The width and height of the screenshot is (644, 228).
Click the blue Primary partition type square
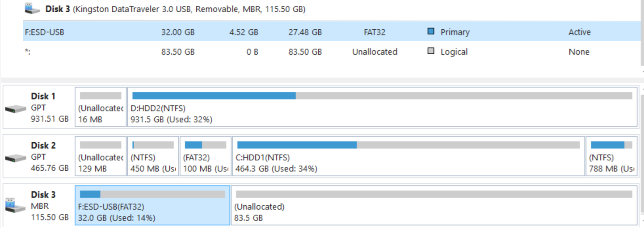[x=431, y=32]
